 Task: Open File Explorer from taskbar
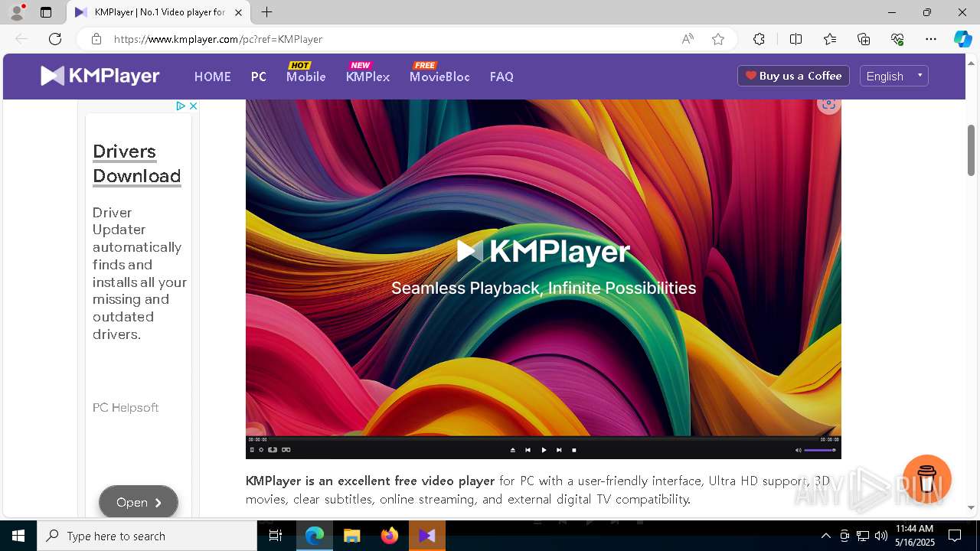[x=352, y=536]
